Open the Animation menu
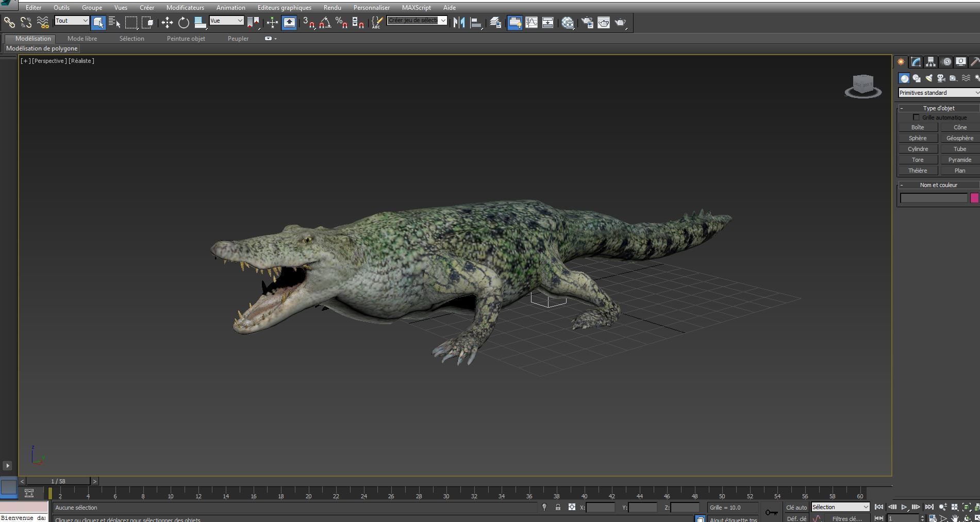980x522 pixels. (x=230, y=8)
